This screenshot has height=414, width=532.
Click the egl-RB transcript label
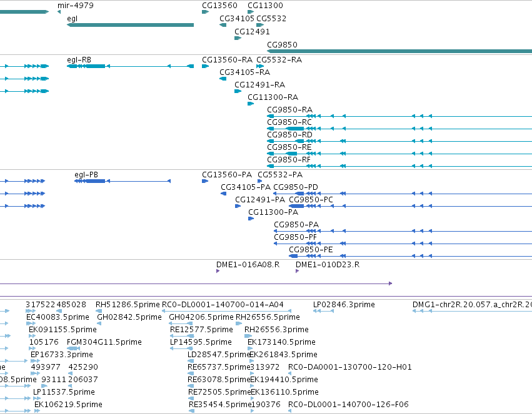click(79, 60)
